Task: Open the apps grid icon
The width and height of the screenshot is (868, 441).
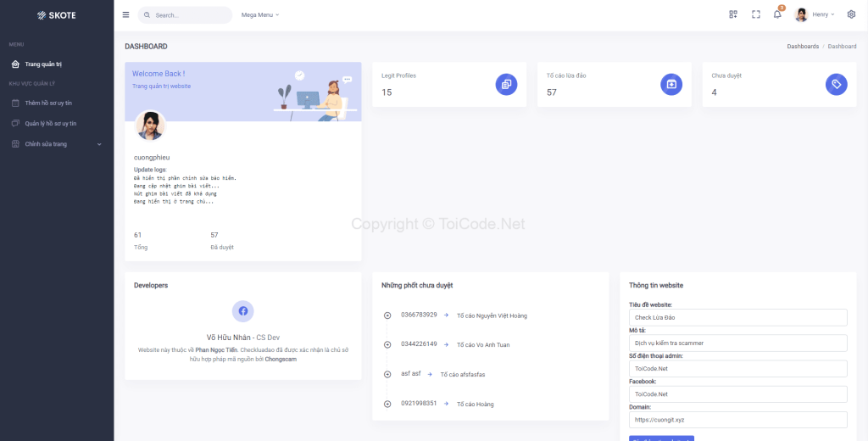Action: point(733,14)
